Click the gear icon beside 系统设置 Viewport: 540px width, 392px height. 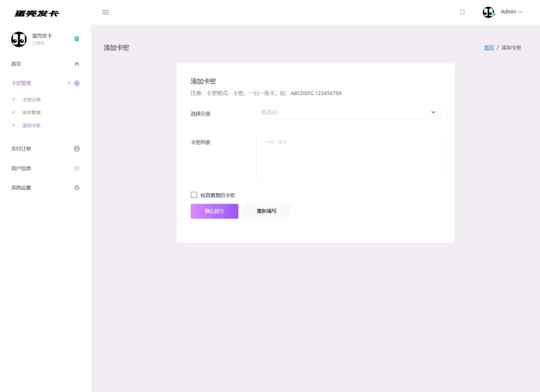click(76, 188)
